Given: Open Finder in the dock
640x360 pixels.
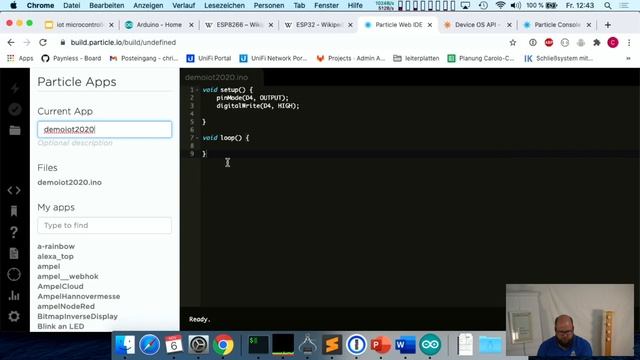Looking at the screenshot, I should (x=125, y=345).
